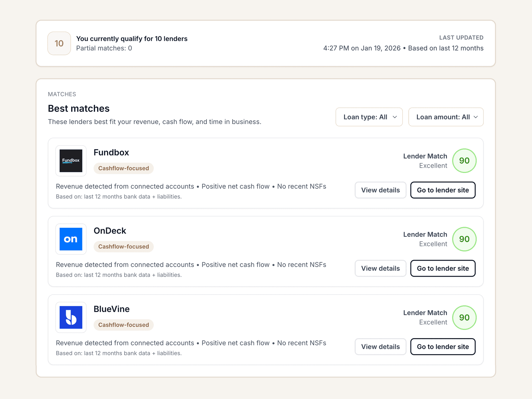Go to lender site for OnDeck
The image size is (532, 399).
click(443, 268)
